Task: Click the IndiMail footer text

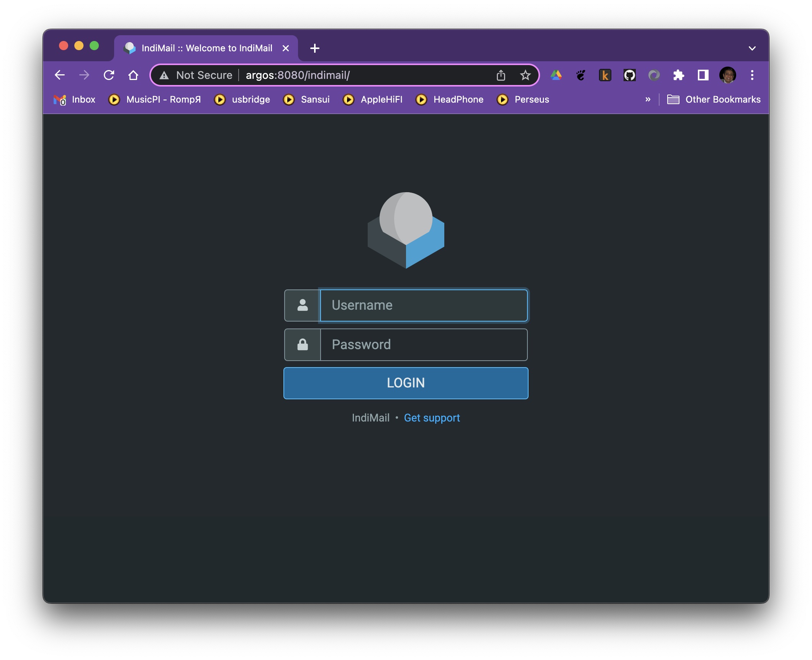Action: [371, 418]
